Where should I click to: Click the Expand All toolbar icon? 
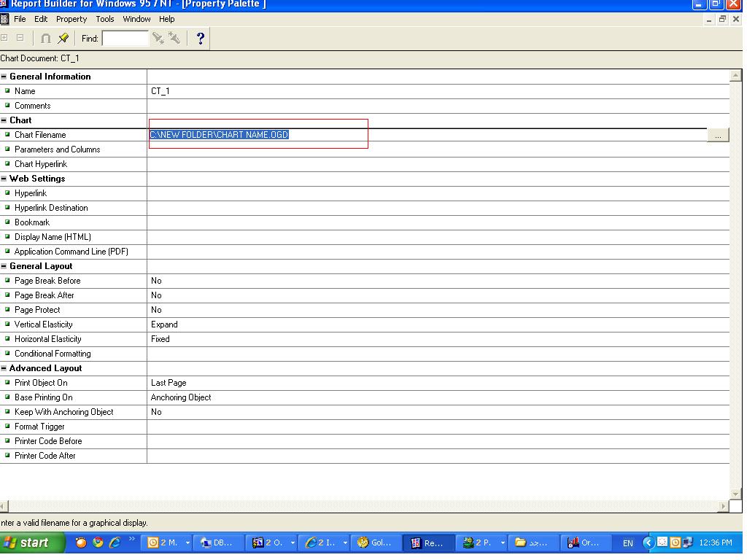(5, 38)
